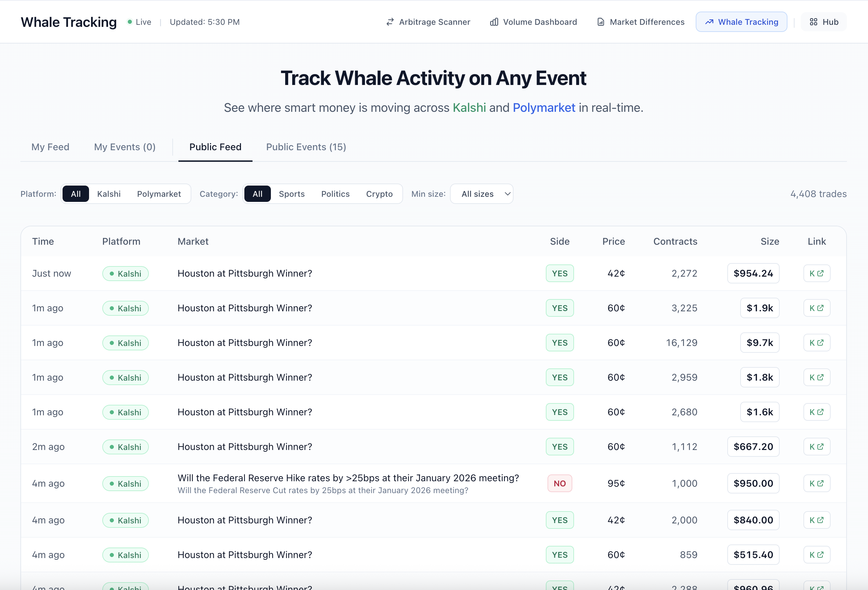Click the Federal Reserve Hike rates market row
The height and width of the screenshot is (590, 868).
tap(348, 478)
